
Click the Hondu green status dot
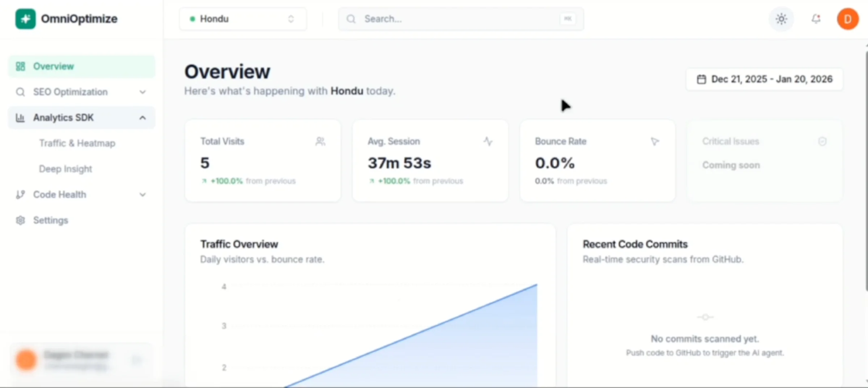point(192,19)
